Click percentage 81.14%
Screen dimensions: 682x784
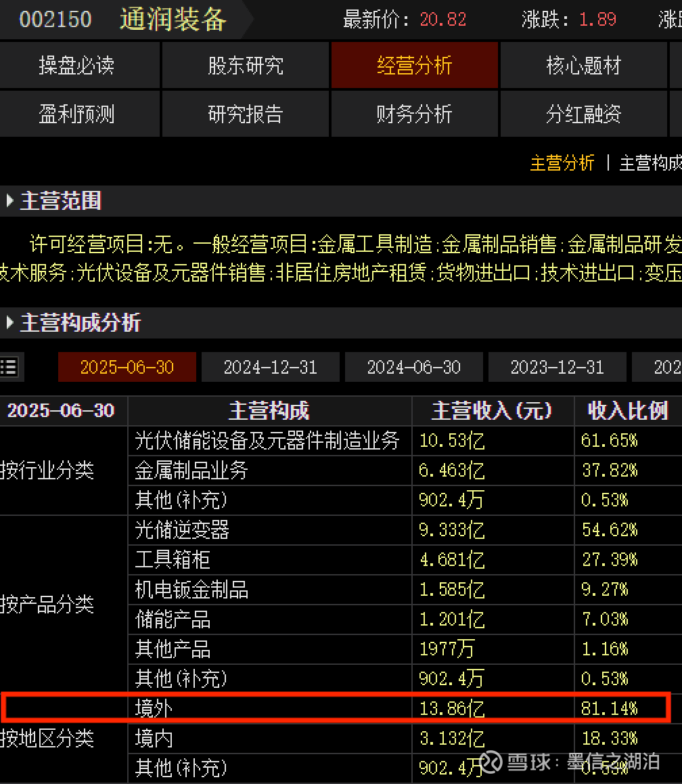610,708
